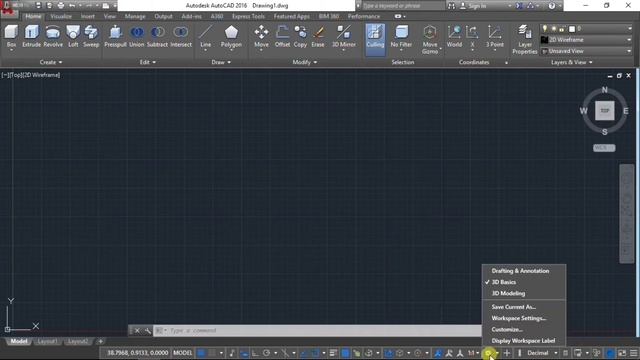Click Display Workspace Label
Viewport: 640px width, 360px height.
coord(523,340)
